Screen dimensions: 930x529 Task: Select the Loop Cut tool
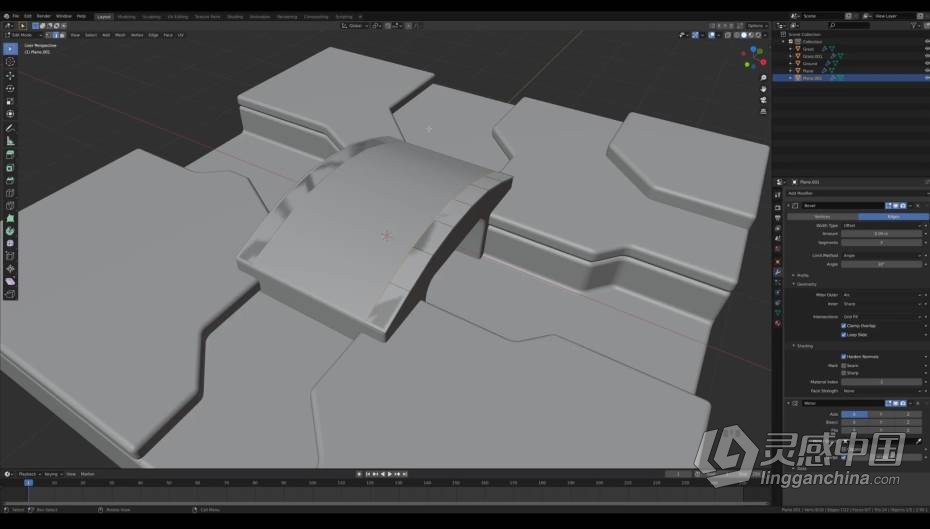tap(10, 193)
